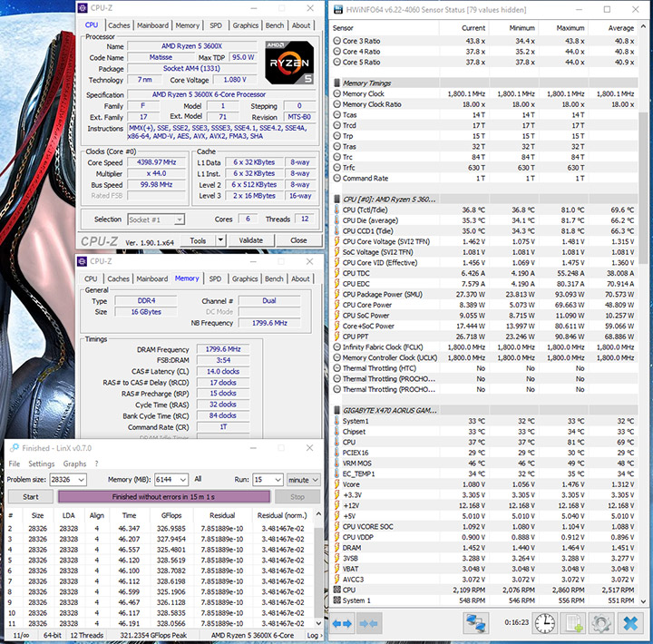
Task: Switch to Mainboard tab in the upper CPU-Z window
Action: pos(151,25)
